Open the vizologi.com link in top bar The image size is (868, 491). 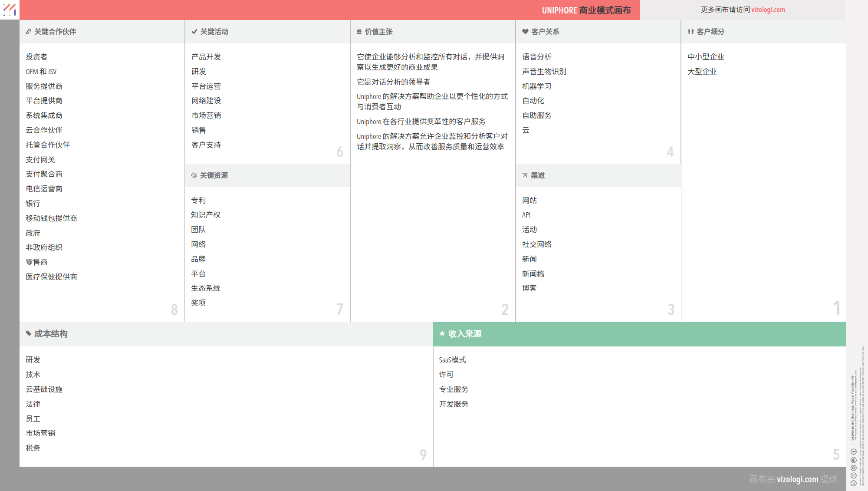pos(768,10)
